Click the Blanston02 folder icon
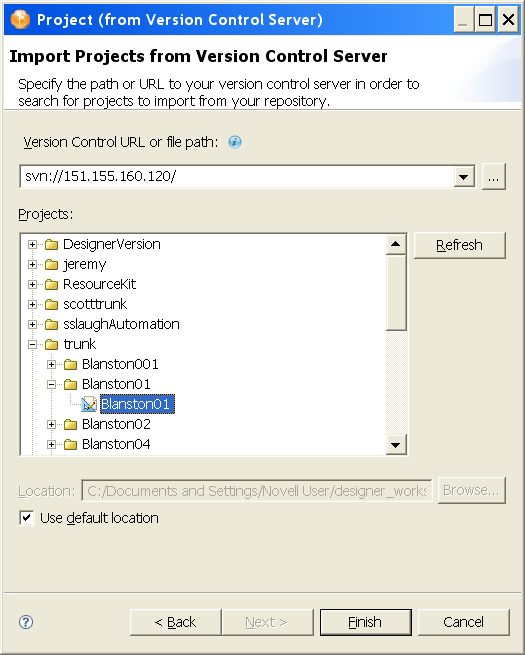 click(71, 424)
